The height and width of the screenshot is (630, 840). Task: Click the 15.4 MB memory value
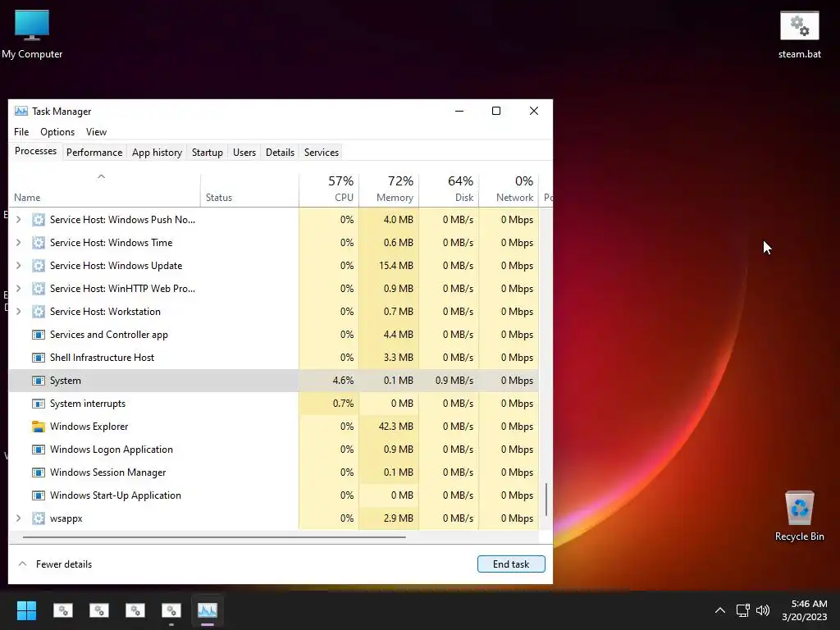[x=395, y=266]
